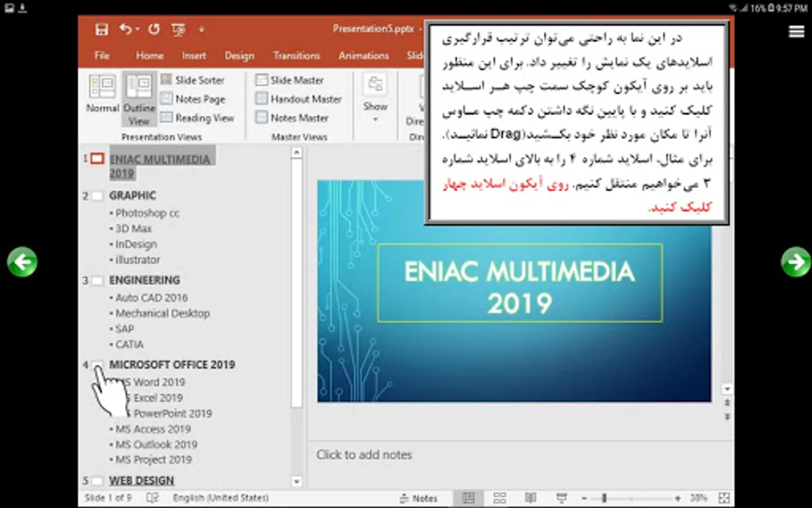The width and height of the screenshot is (812, 508).
Task: Click the Mechanical Desktop bullet
Action: (x=162, y=313)
